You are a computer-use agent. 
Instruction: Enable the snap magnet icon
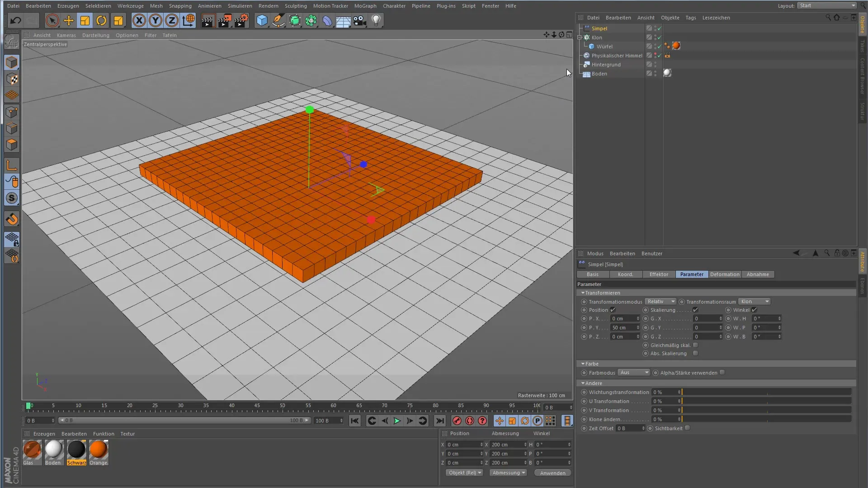click(x=12, y=219)
